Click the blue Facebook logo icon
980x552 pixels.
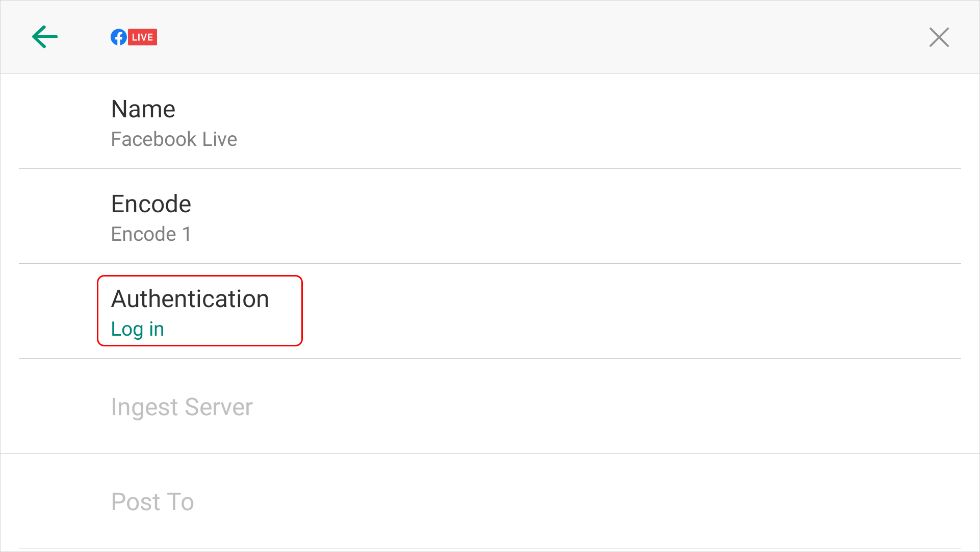pyautogui.click(x=119, y=37)
